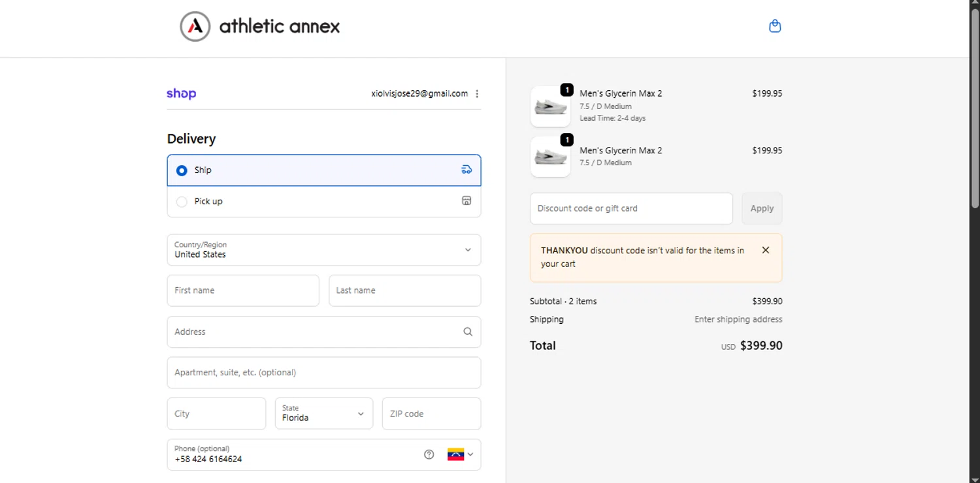This screenshot has width=980, height=483.
Task: Select the Ship delivery radio button
Action: 182,170
